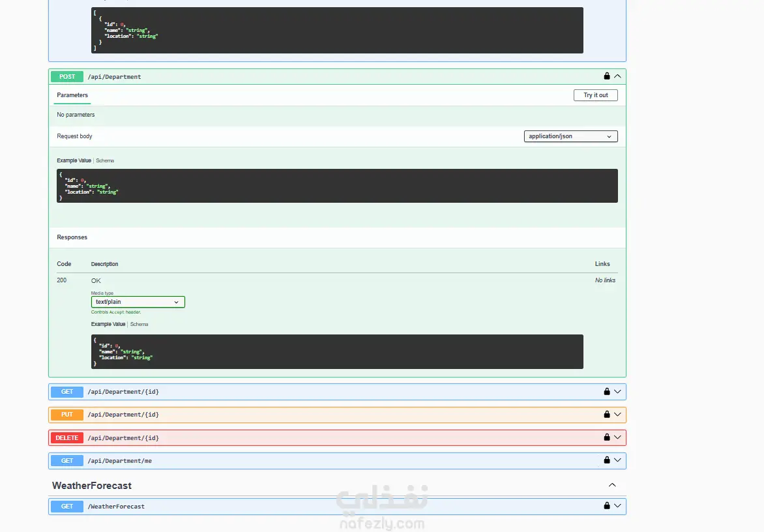Switch request body view to Schema
Screen dimensions: 764x532
click(105, 160)
